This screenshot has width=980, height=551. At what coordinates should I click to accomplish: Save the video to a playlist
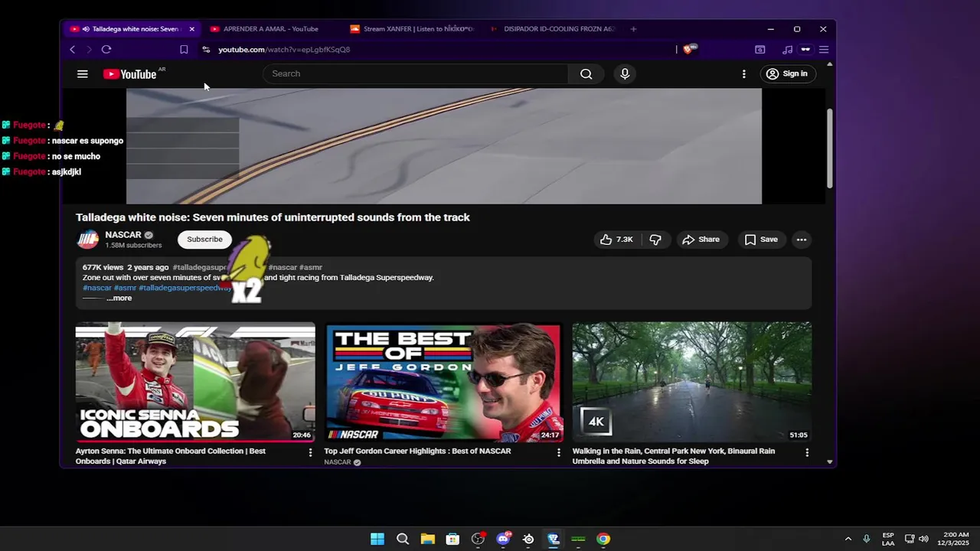point(761,240)
